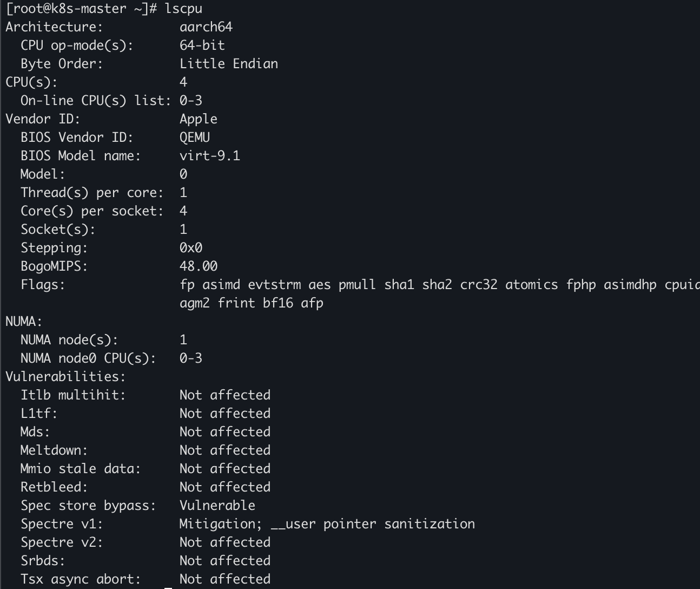
Task: Click the Vulnerabilities section heading
Action: (x=65, y=377)
